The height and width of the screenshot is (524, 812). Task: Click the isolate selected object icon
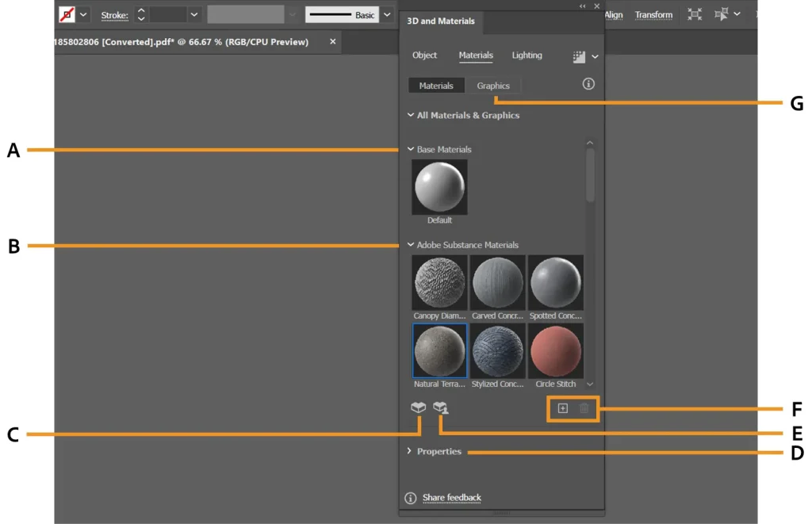coord(695,14)
